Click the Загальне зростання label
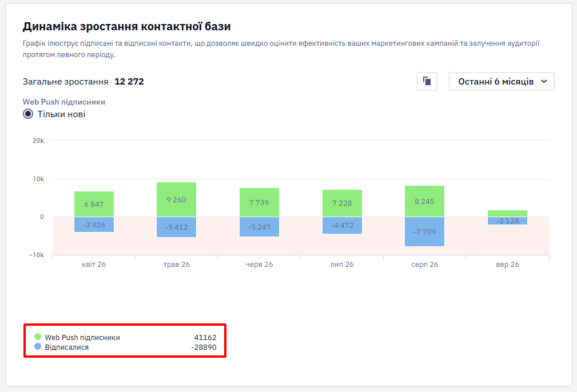Viewport: 577px width, 392px height. click(x=66, y=82)
